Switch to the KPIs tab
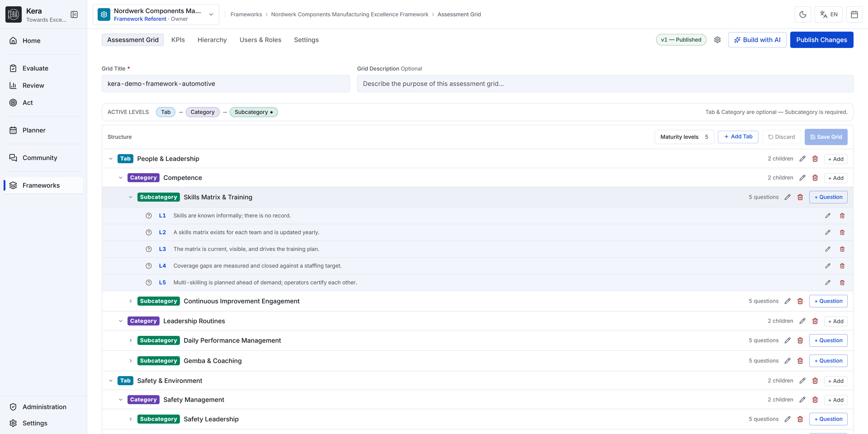Viewport: 868px width, 434px height. coord(178,40)
